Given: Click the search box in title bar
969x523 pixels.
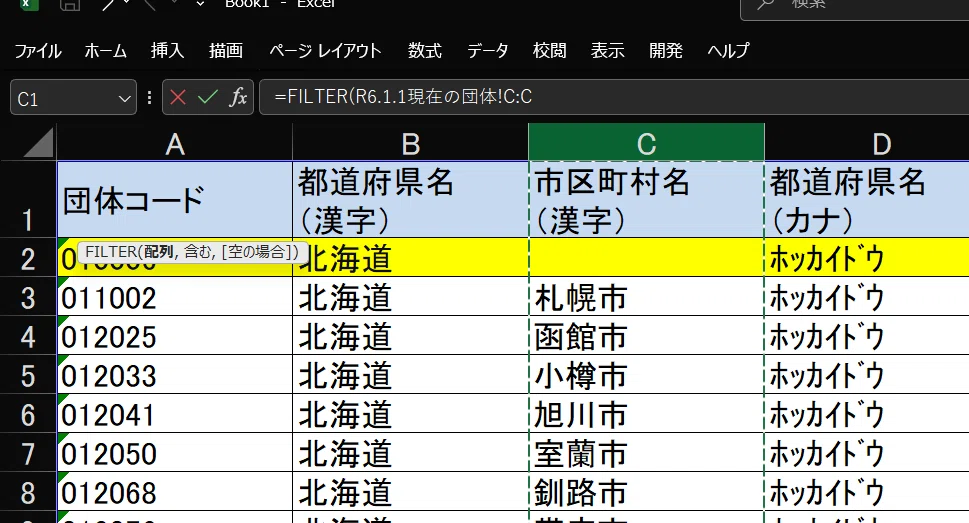Looking at the screenshot, I should [855, 6].
